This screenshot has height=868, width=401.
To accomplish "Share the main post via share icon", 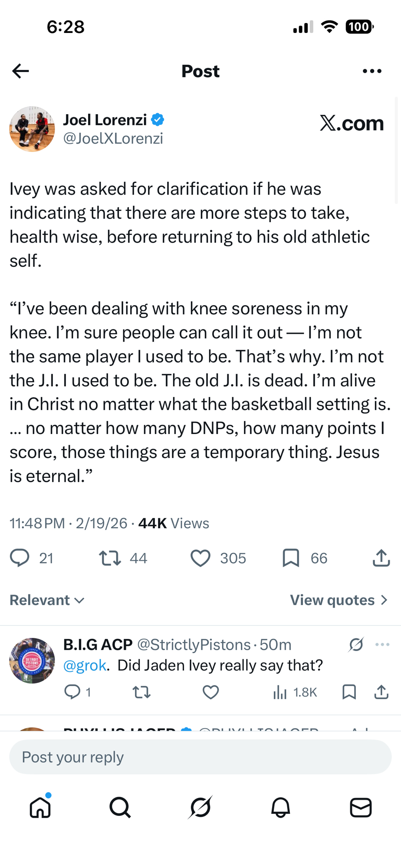I will [381, 558].
